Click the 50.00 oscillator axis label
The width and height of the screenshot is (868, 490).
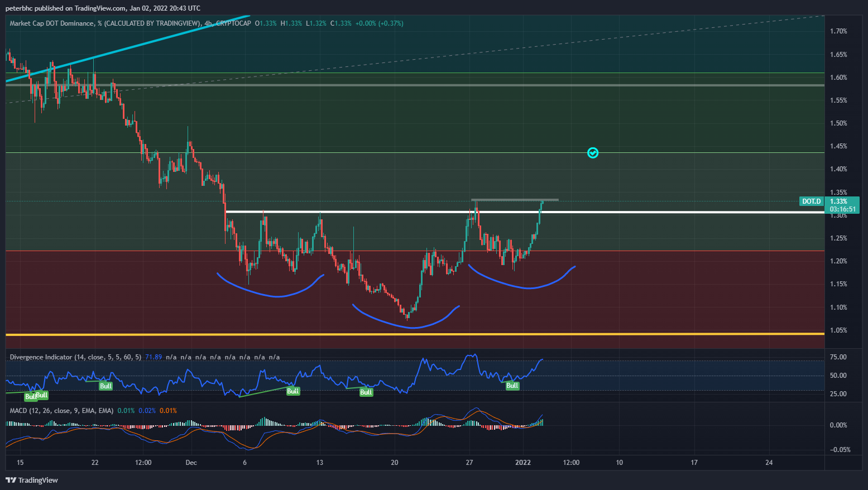coord(838,376)
